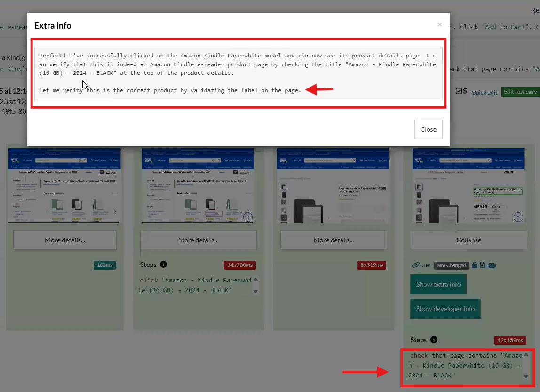Click the Extra info dialog title
This screenshot has width=540, height=392.
coord(53,25)
